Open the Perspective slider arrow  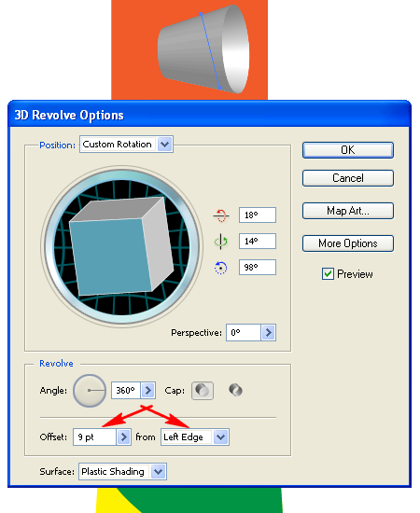268,333
